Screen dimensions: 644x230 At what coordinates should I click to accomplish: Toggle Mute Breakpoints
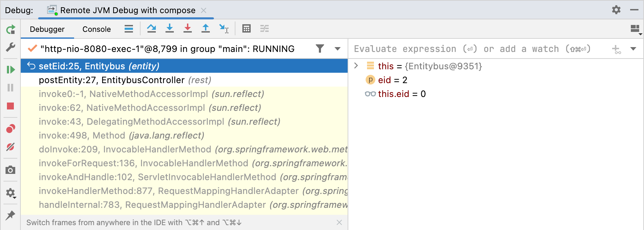[x=10, y=147]
